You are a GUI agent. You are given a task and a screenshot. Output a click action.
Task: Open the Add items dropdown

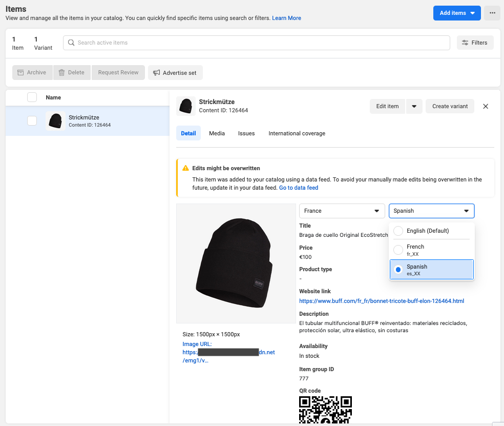pos(457,13)
